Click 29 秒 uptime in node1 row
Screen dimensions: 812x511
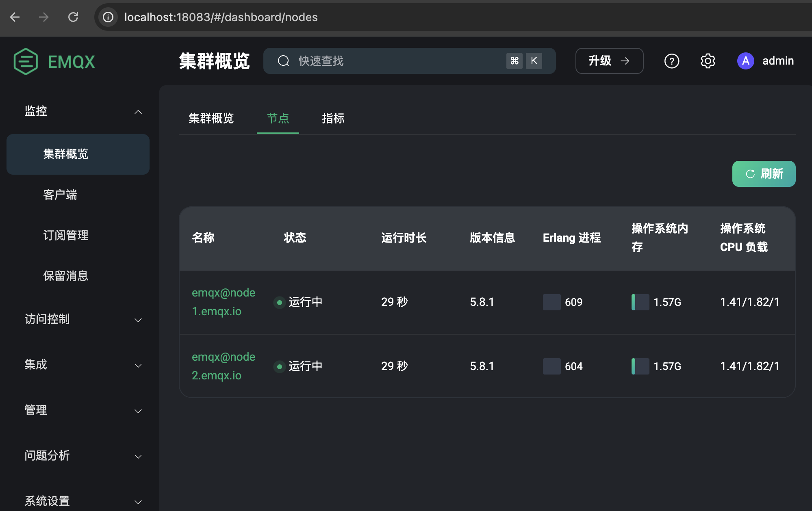[x=395, y=302]
